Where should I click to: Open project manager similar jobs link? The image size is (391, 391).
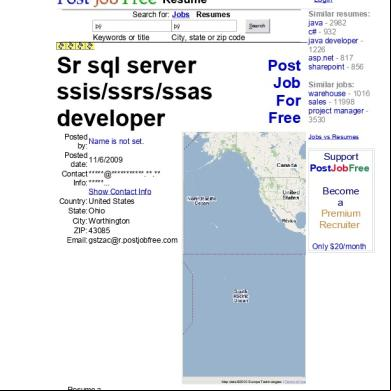336,111
